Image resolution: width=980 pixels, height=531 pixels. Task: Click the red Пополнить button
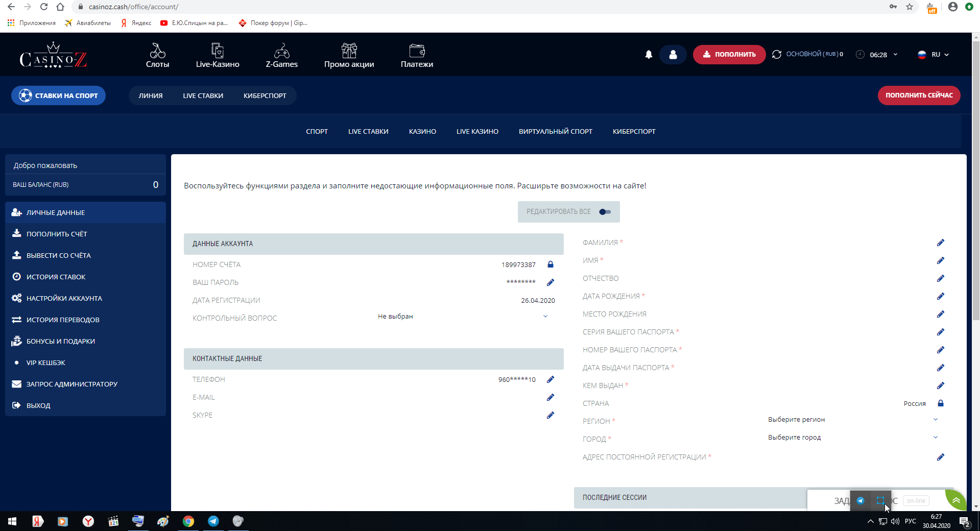729,55
